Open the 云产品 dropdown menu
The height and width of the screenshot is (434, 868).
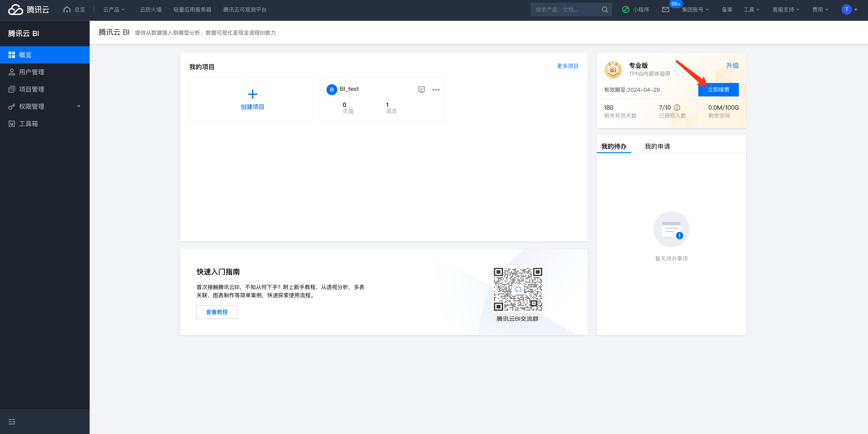tap(114, 10)
